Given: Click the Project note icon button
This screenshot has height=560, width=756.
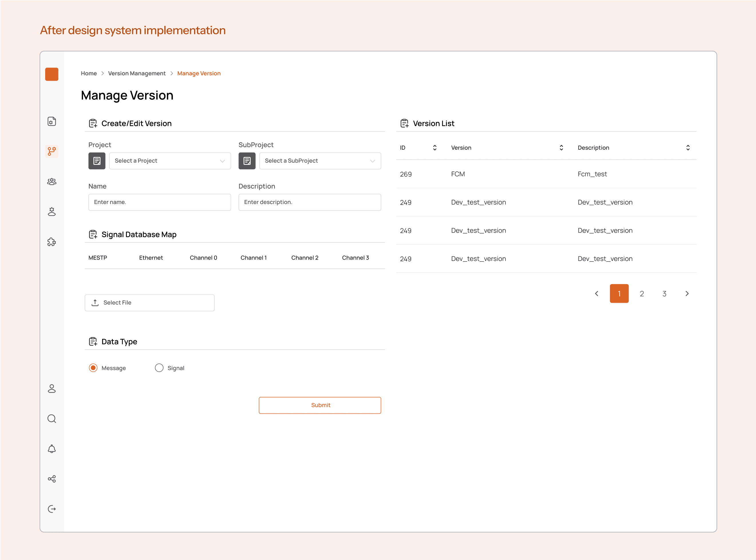Looking at the screenshot, I should (97, 161).
